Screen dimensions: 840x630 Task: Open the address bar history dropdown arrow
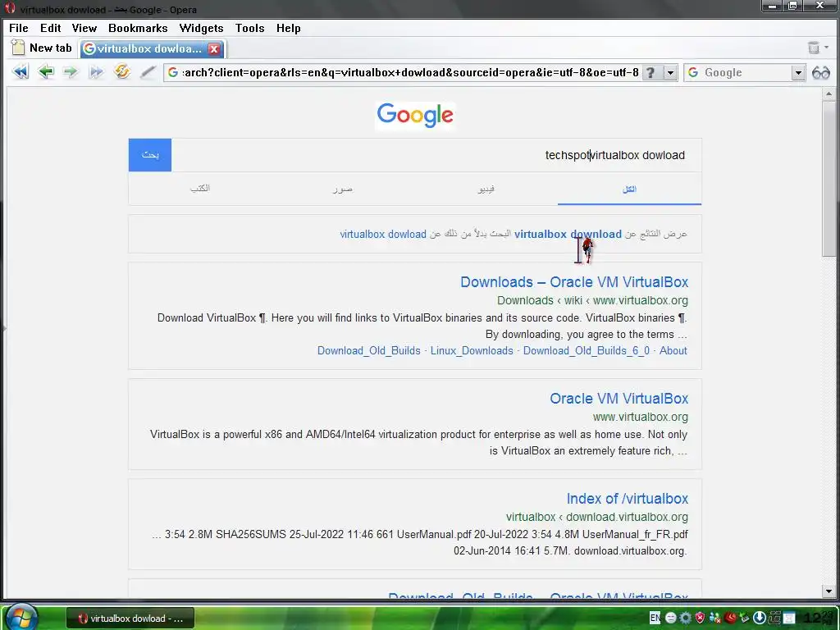tap(670, 72)
